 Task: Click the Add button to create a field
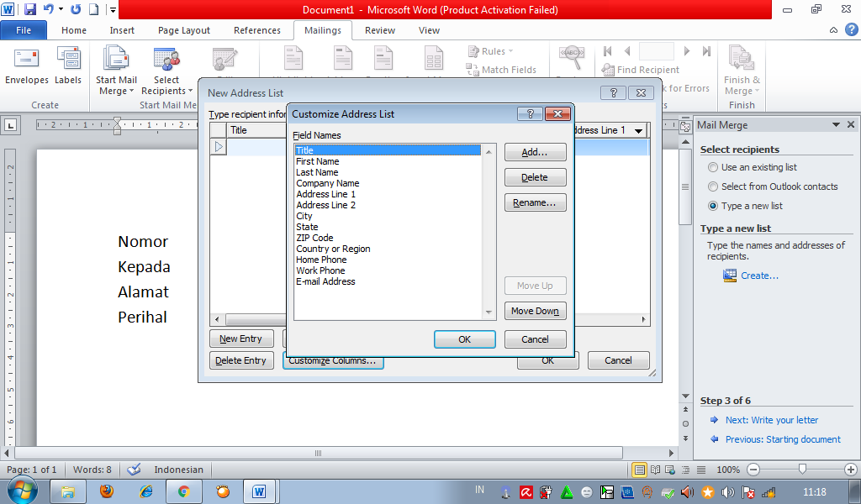point(535,152)
